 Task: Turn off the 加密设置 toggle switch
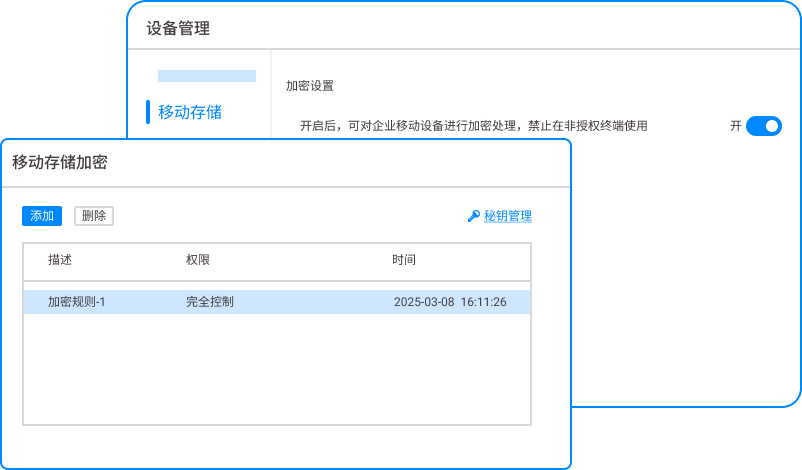763,126
